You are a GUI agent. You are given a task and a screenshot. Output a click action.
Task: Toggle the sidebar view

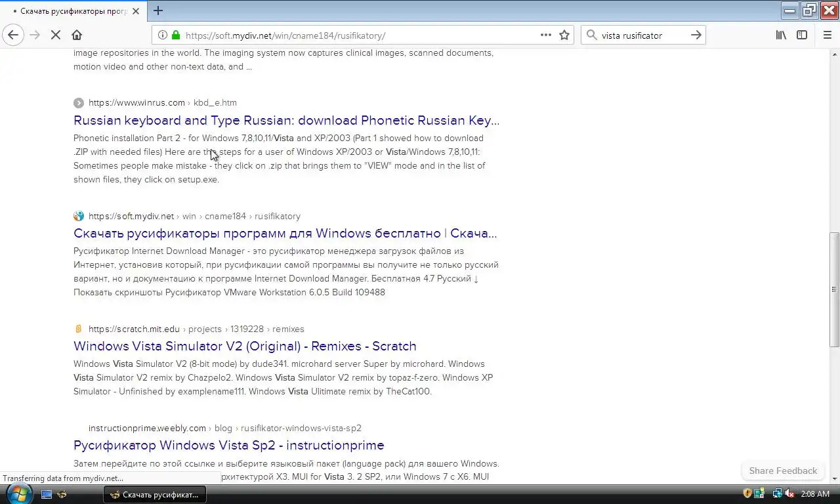pos(802,35)
